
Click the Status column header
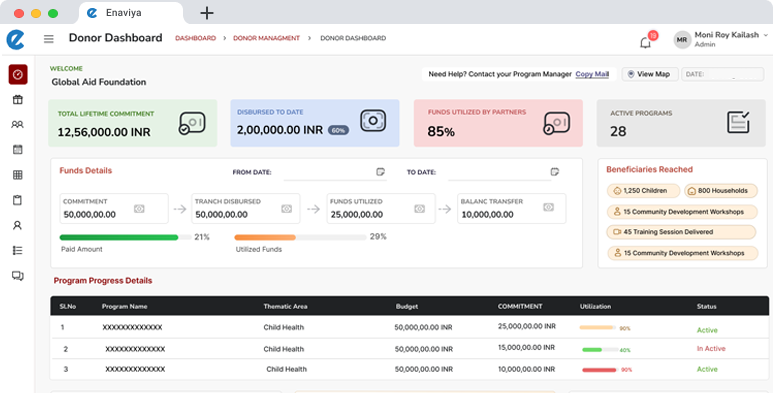point(706,306)
